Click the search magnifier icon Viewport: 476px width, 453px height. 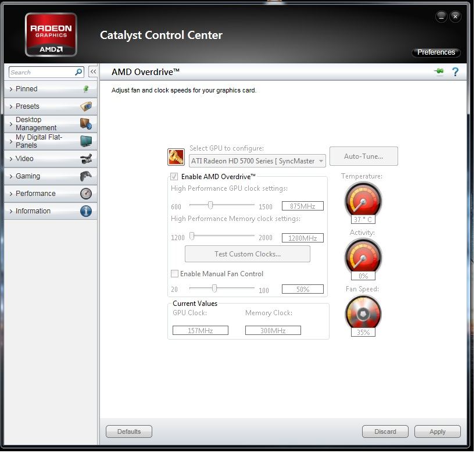tap(78, 72)
